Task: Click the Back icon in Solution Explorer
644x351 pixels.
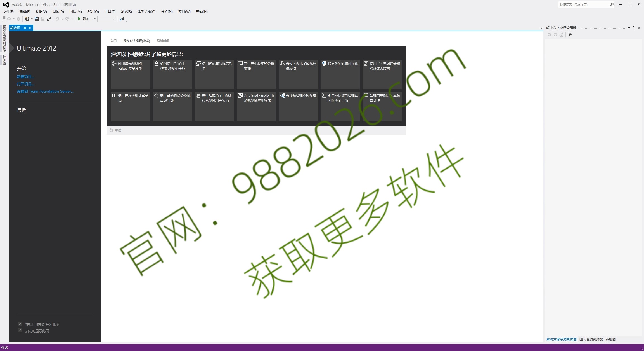Action: tap(549, 35)
